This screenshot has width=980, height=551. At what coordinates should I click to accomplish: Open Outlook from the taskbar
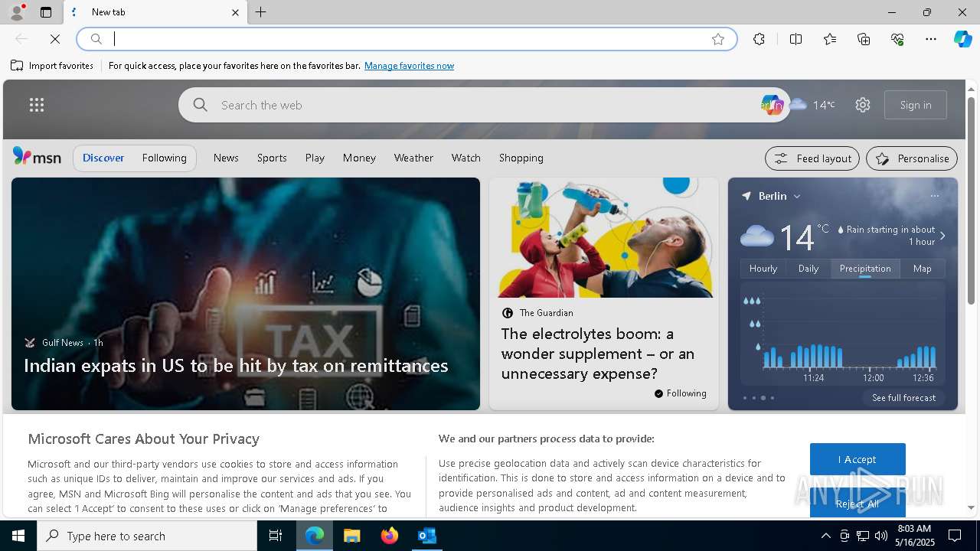[x=426, y=536]
